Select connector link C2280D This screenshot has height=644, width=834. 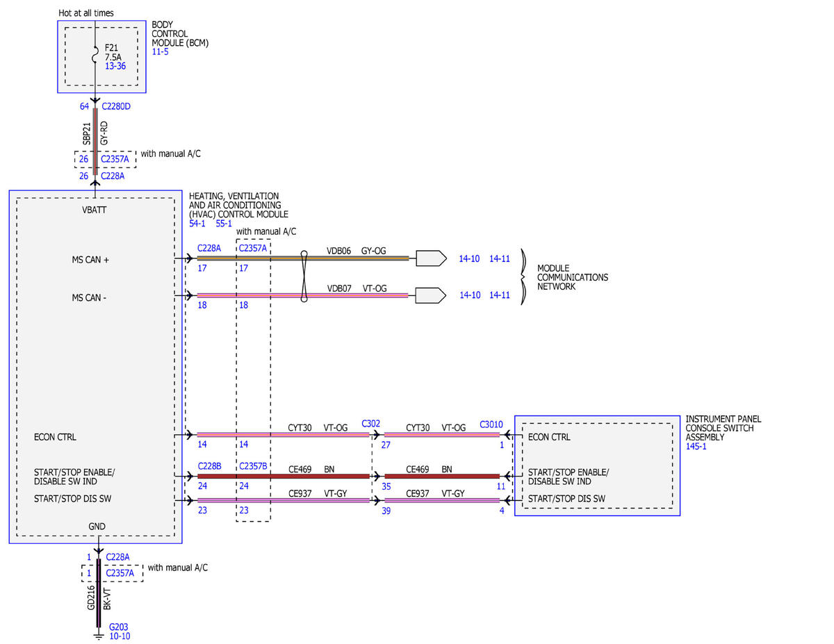(x=116, y=106)
